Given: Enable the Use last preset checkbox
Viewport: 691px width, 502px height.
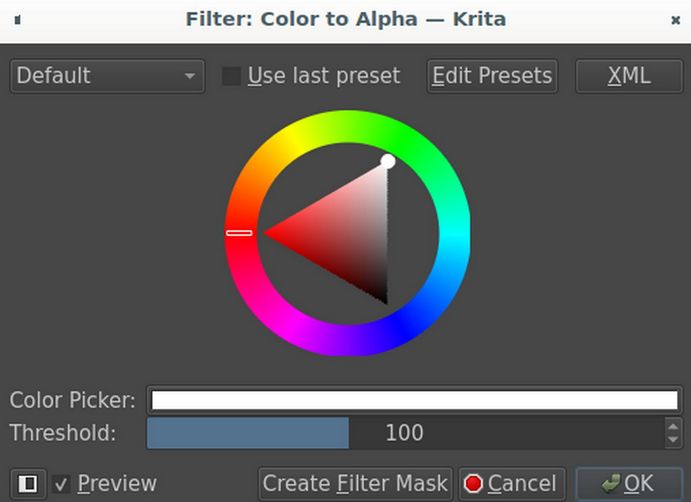Looking at the screenshot, I should (x=231, y=76).
